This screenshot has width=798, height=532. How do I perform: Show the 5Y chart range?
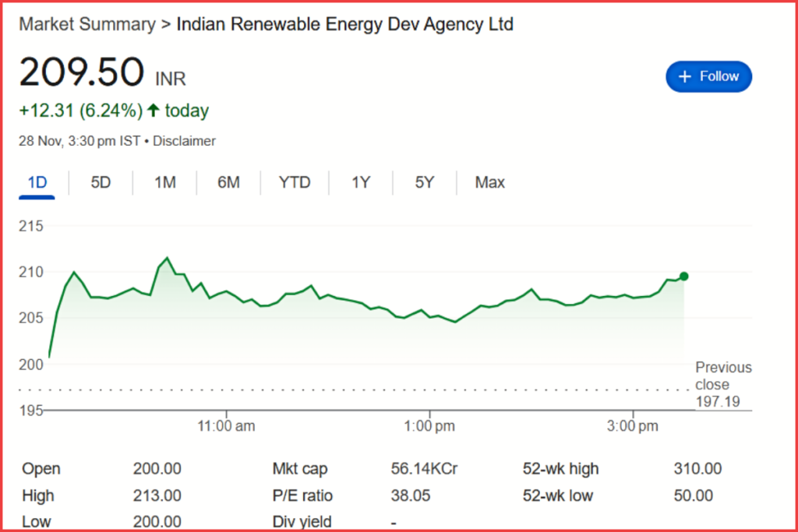(x=425, y=182)
